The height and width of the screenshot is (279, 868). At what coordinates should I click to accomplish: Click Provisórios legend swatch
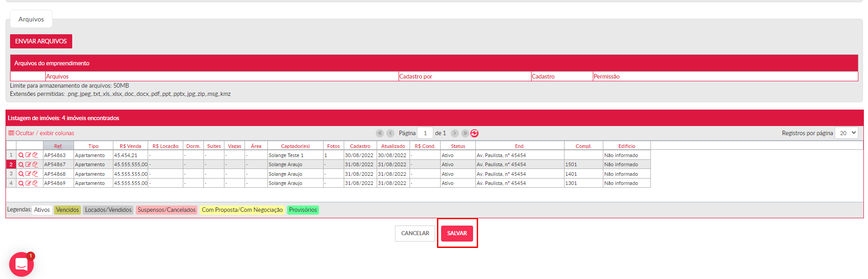click(303, 210)
